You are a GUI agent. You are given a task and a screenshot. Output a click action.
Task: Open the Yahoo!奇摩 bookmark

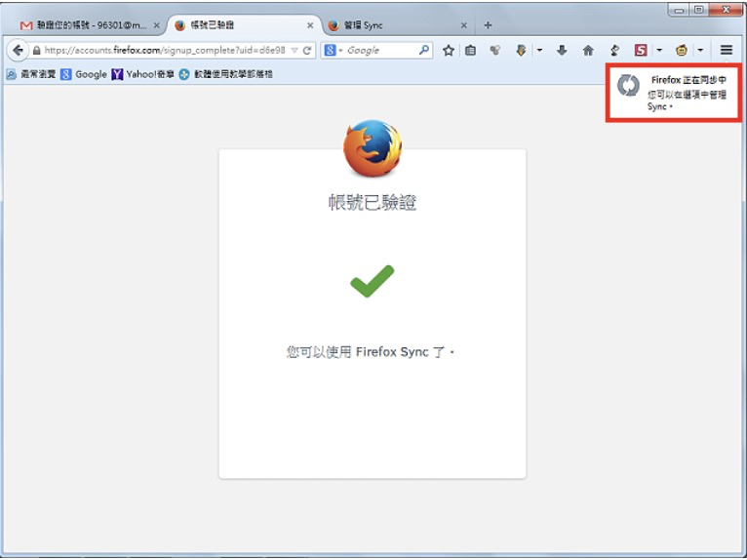coord(143,74)
